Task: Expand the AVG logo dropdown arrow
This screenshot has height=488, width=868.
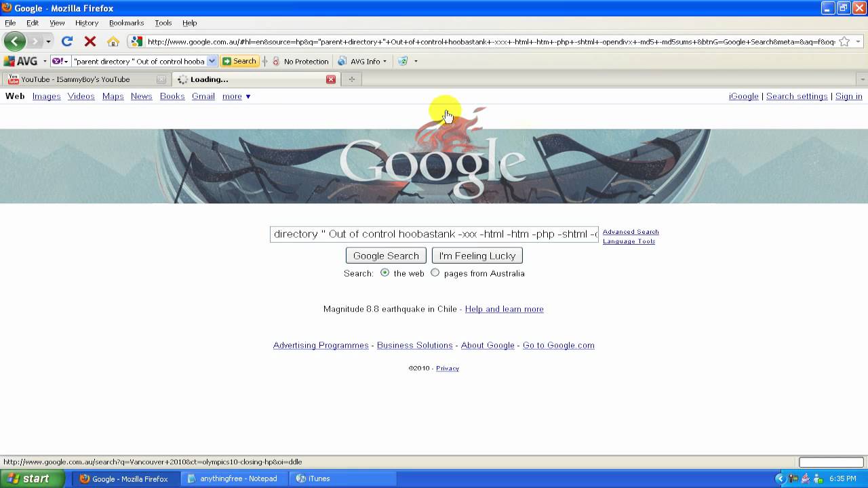Action: coord(45,61)
